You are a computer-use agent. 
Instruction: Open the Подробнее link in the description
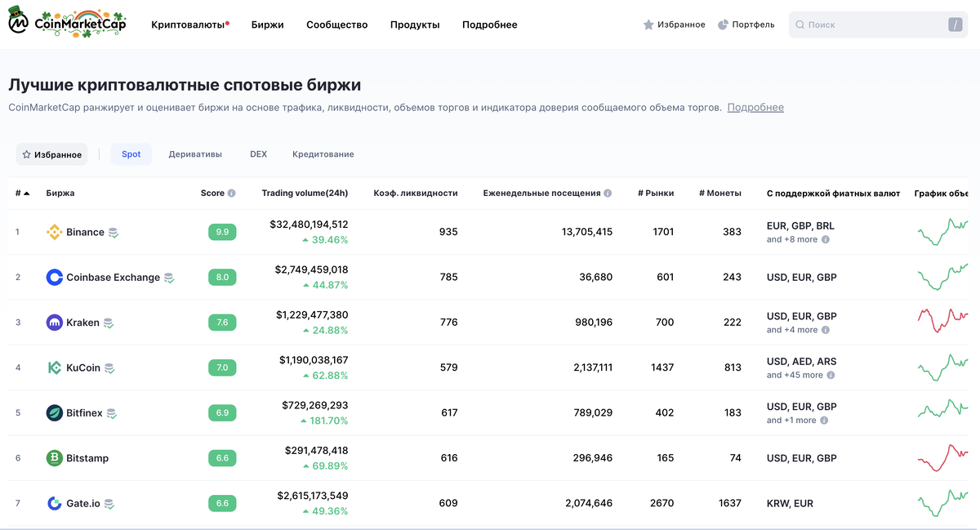pos(755,108)
